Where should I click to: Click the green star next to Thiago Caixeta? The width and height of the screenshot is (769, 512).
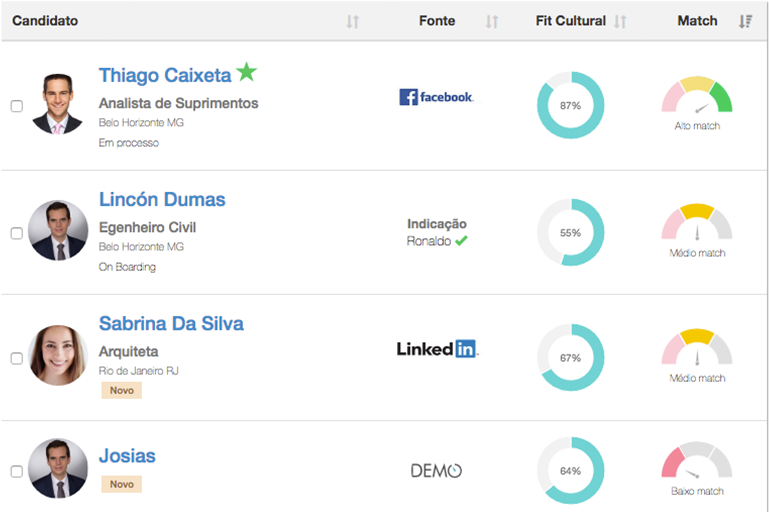(x=247, y=73)
